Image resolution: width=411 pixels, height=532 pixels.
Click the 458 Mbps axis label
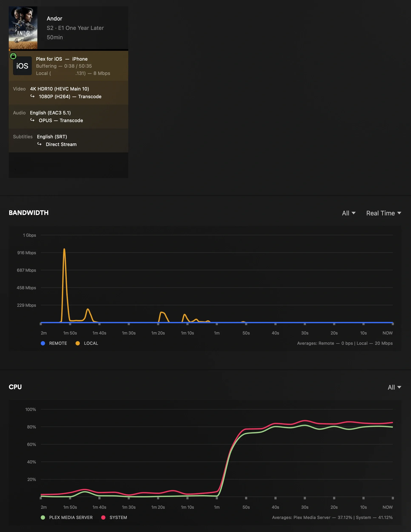[x=26, y=288]
